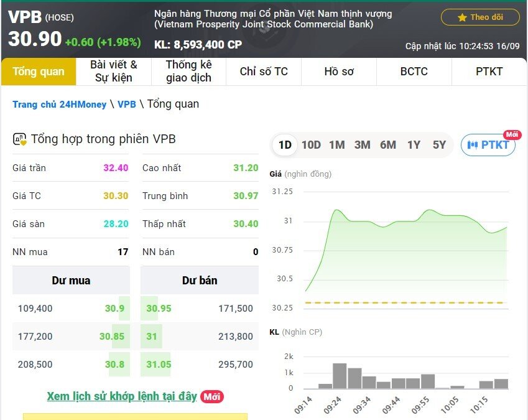Click the floor price value 28.20

(116, 223)
